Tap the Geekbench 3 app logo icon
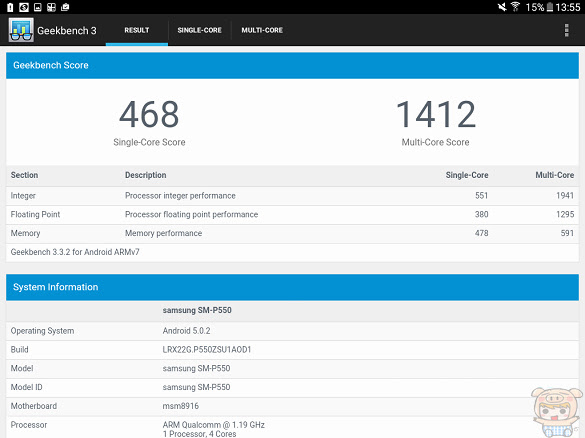The height and width of the screenshot is (438, 585). click(21, 30)
